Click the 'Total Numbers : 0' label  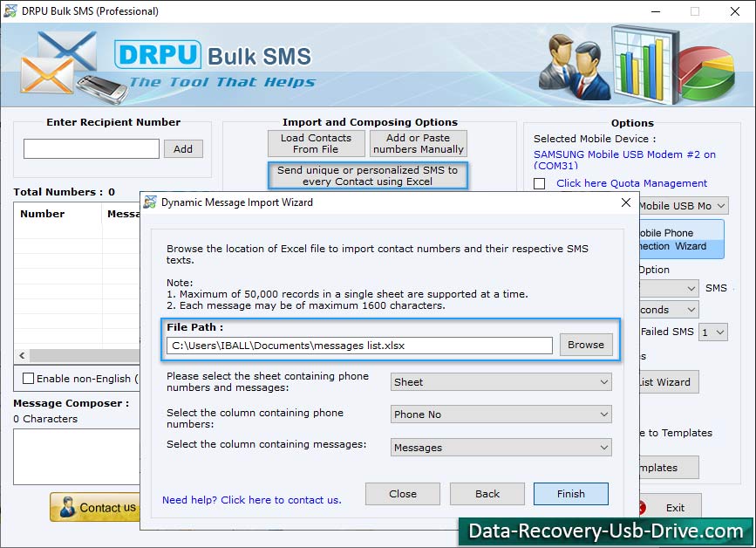[65, 192]
